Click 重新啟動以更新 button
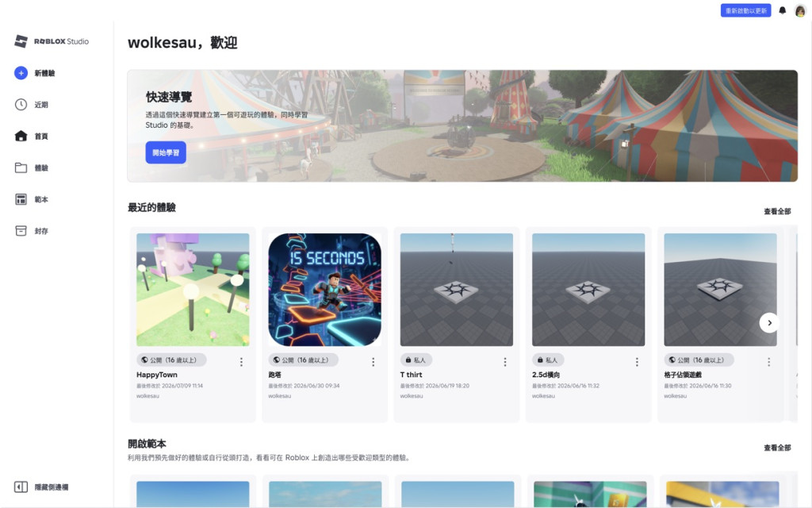Screen dimensions: 812x508 [745, 10]
